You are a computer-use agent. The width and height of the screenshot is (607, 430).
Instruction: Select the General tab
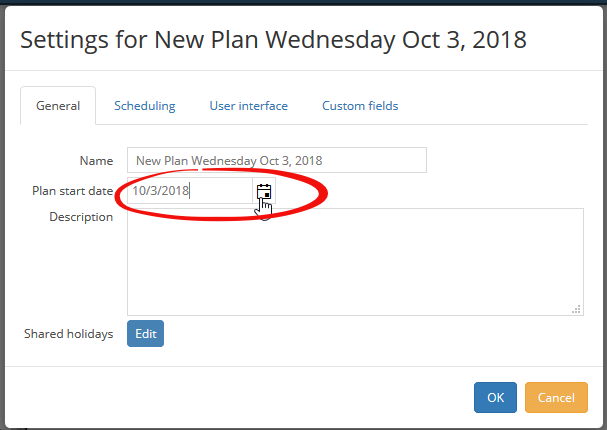58,106
